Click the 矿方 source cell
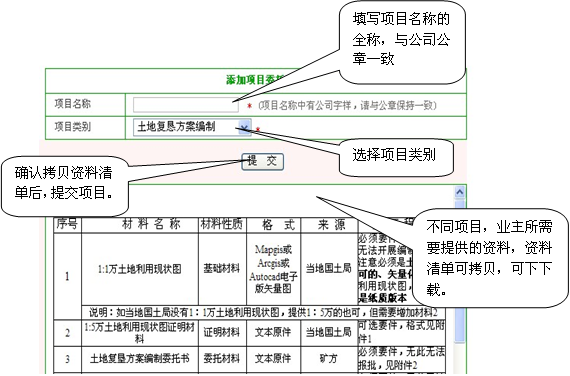Screen dimensions: 570x376 tap(329, 359)
